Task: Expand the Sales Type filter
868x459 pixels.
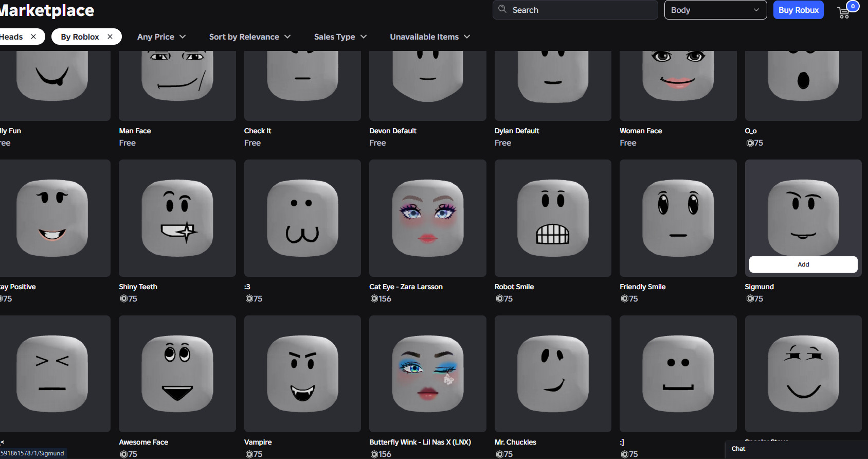Action: (340, 37)
